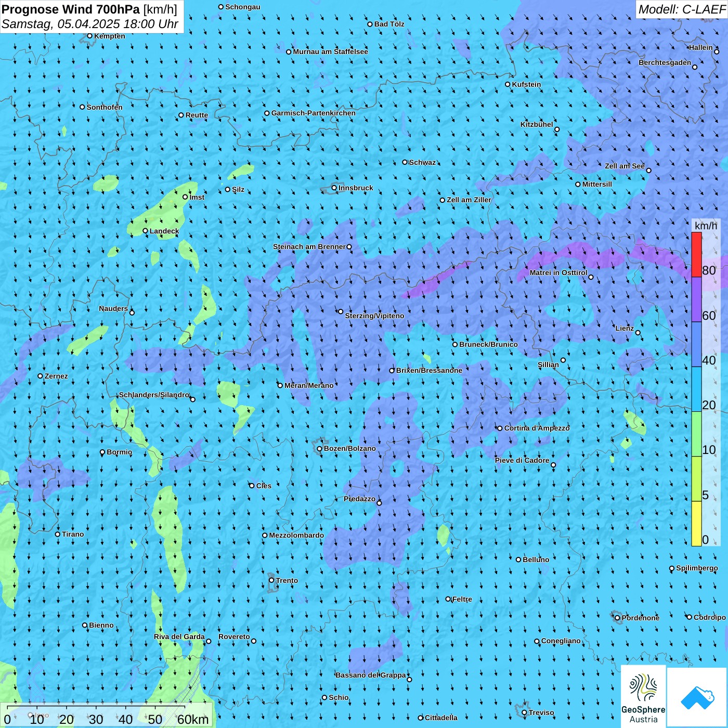728x728 pixels.
Task: Click the Landeck location dot
Action: (x=146, y=231)
